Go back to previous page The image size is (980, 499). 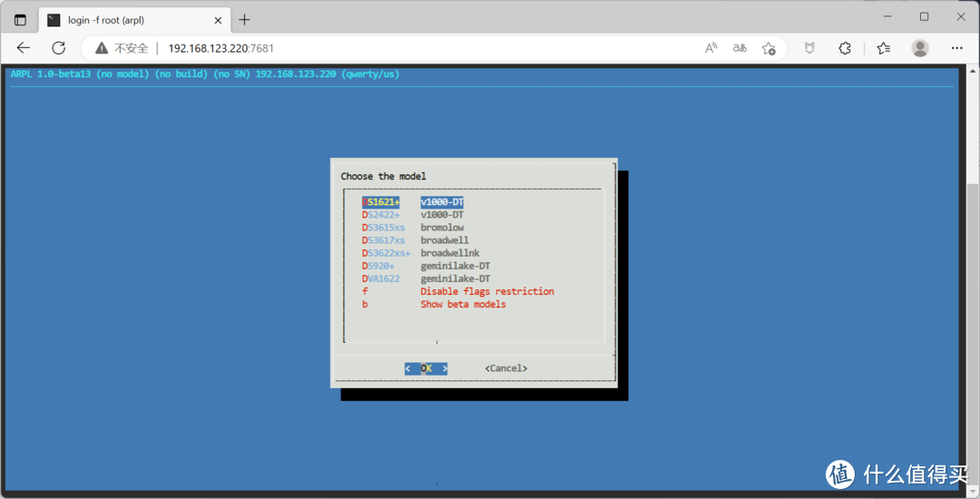[23, 48]
